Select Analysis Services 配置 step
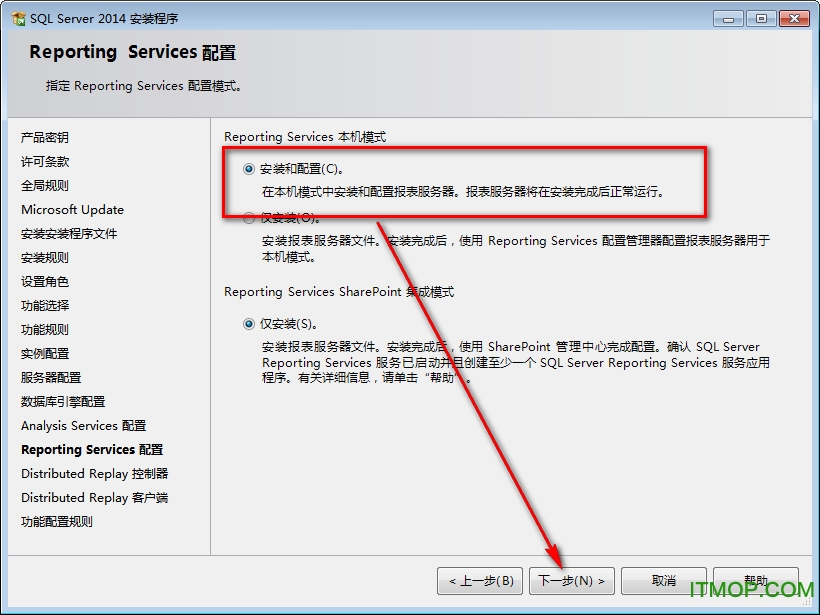Image resolution: width=820 pixels, height=615 pixels. [x=84, y=426]
